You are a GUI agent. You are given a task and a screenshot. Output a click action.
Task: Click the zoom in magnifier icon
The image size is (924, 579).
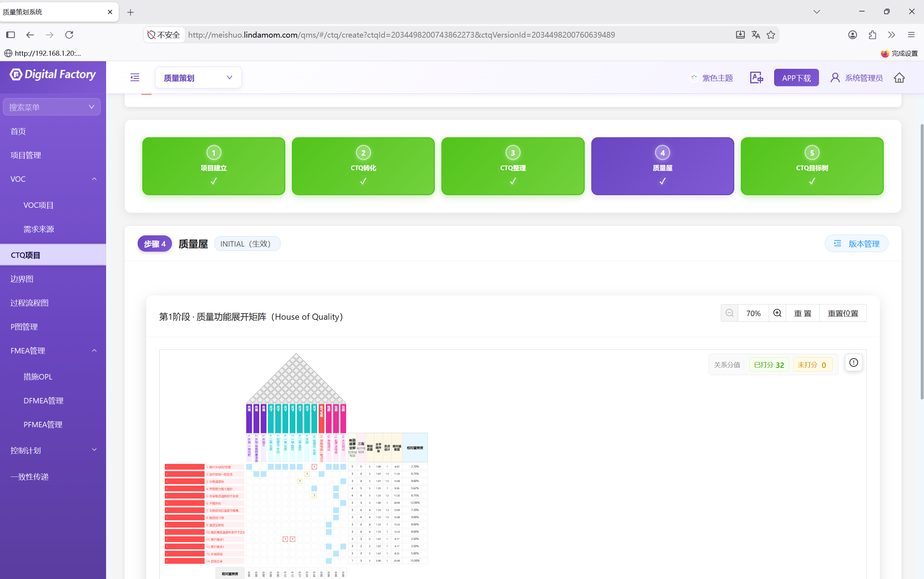coord(777,313)
